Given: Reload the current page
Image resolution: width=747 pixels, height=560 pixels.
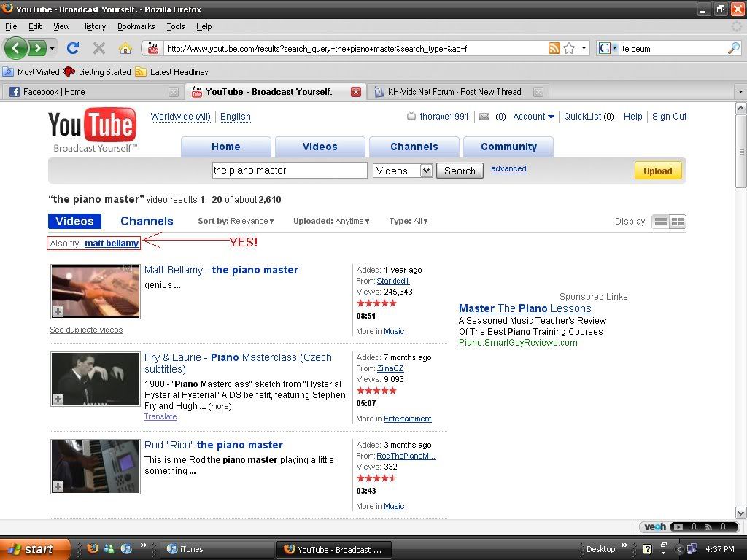Looking at the screenshot, I should (x=73, y=48).
